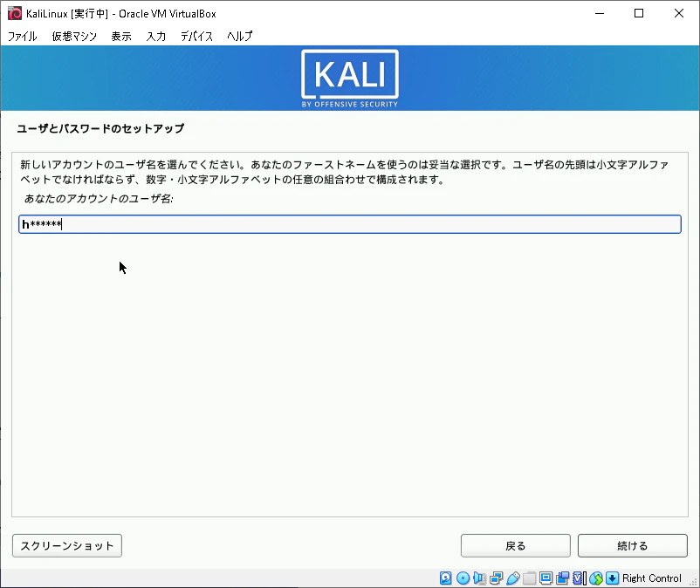Click the mouse integration status icon
The width and height of the screenshot is (700, 588).
(x=596, y=578)
